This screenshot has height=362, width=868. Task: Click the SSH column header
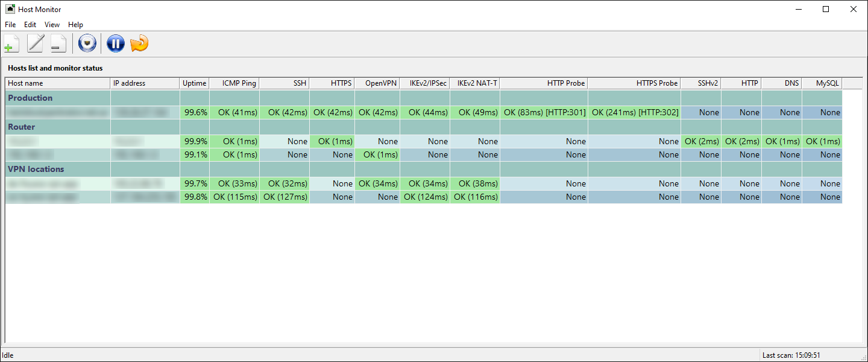[285, 83]
